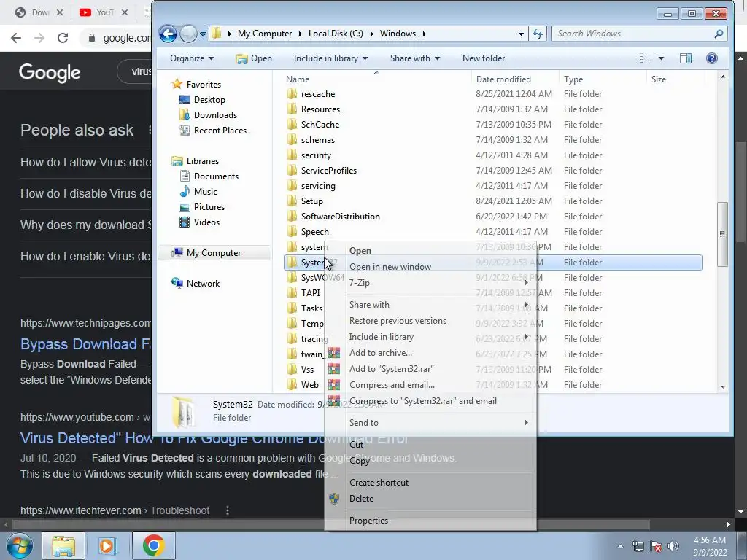Click the Help question mark icon
The width and height of the screenshot is (747, 560).
712,58
